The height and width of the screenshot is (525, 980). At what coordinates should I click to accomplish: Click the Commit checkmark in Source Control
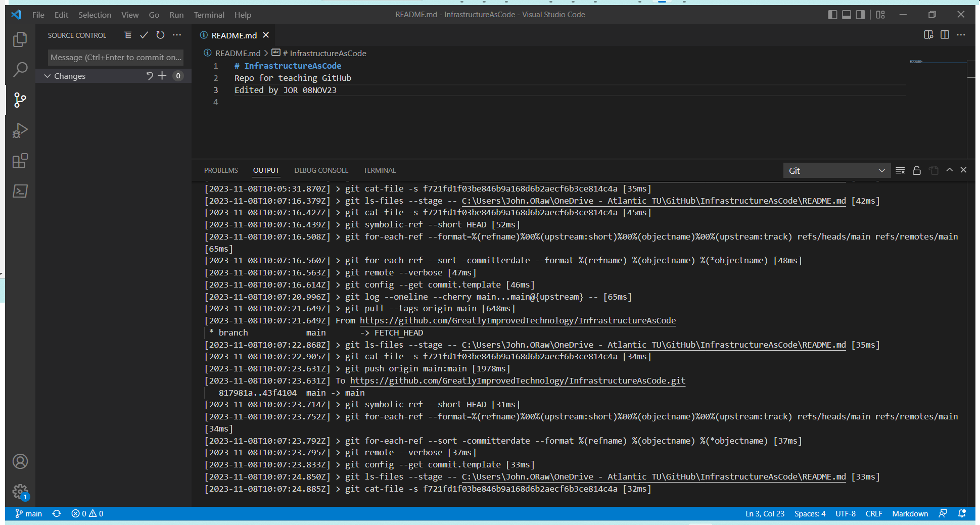144,35
